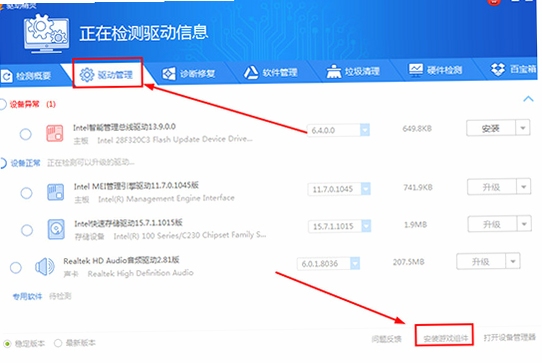The height and width of the screenshot is (363, 542).
Task: Click the red motherboard icon for Intel智能管理总线驱动
Action: 55,133
